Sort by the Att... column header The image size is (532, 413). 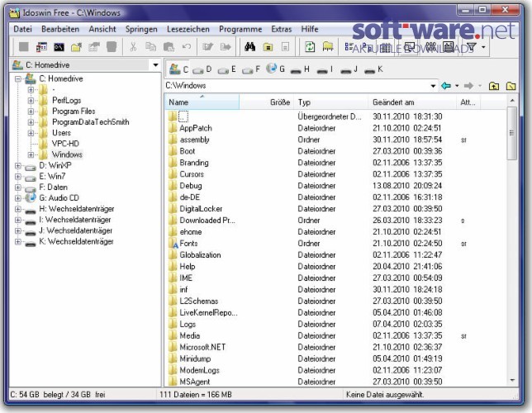click(x=469, y=102)
